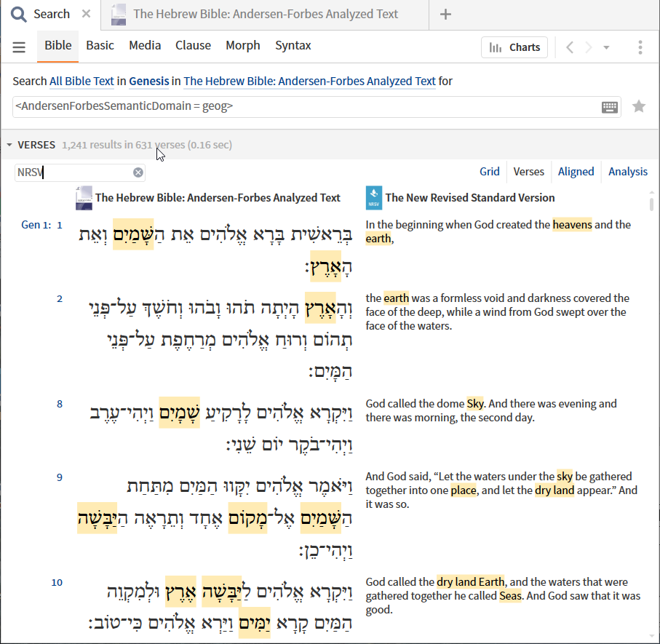Click highlighted Hebrew word השמים in verse 1
This screenshot has width=660, height=644.
[133, 234]
